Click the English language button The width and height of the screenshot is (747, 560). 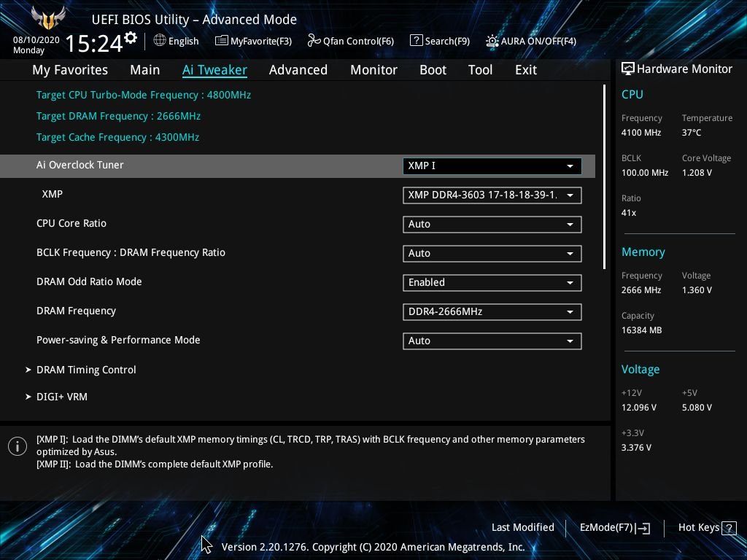[183, 41]
